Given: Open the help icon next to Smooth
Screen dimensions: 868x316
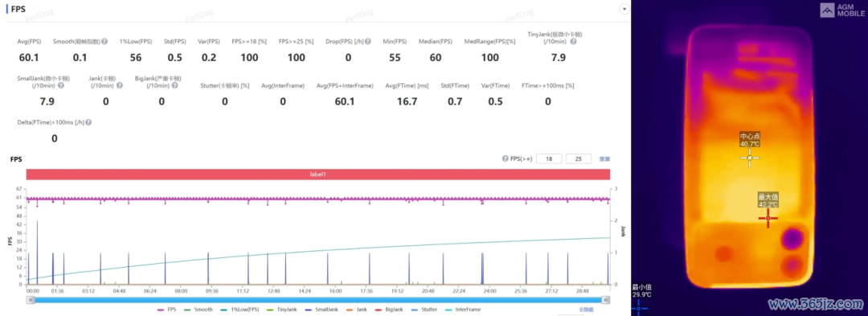Looking at the screenshot, I should coord(104,42).
